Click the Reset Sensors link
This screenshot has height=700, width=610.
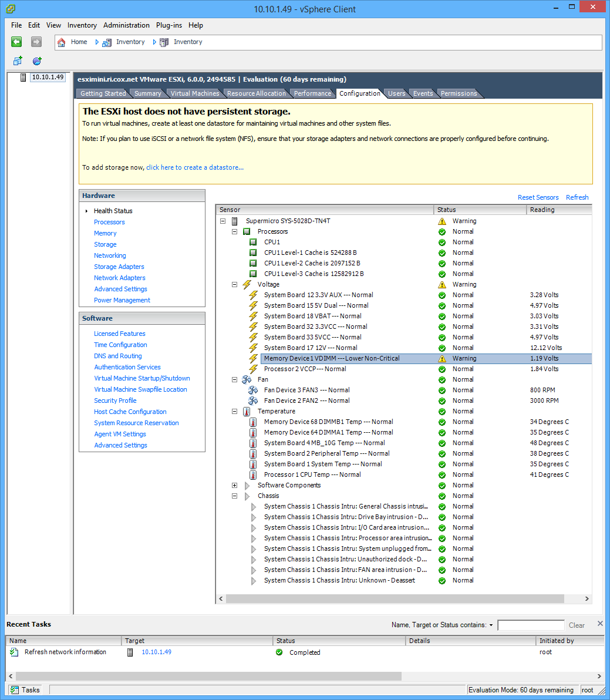[x=538, y=197]
